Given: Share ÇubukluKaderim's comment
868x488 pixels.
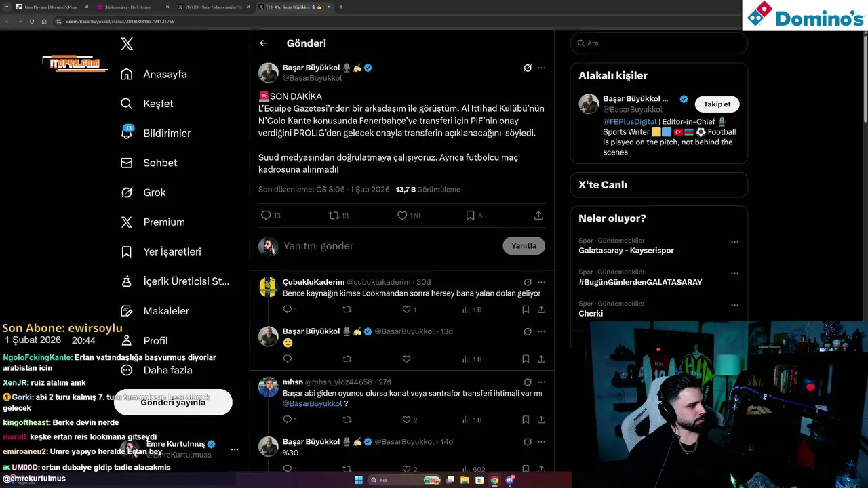Looking at the screenshot, I should click(541, 310).
